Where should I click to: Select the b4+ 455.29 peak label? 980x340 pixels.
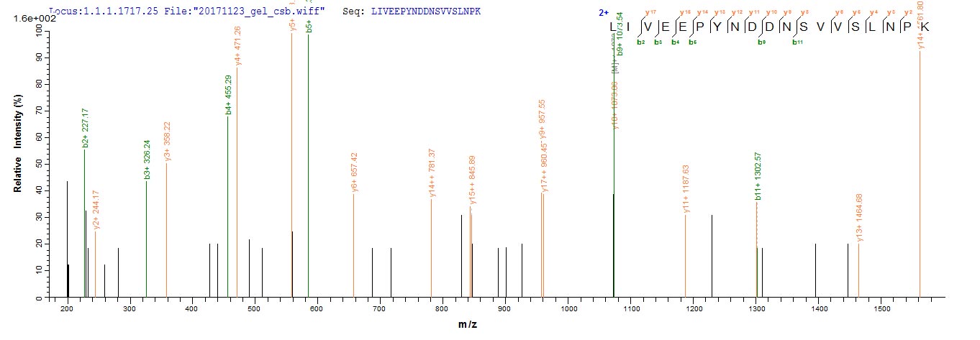pos(228,95)
